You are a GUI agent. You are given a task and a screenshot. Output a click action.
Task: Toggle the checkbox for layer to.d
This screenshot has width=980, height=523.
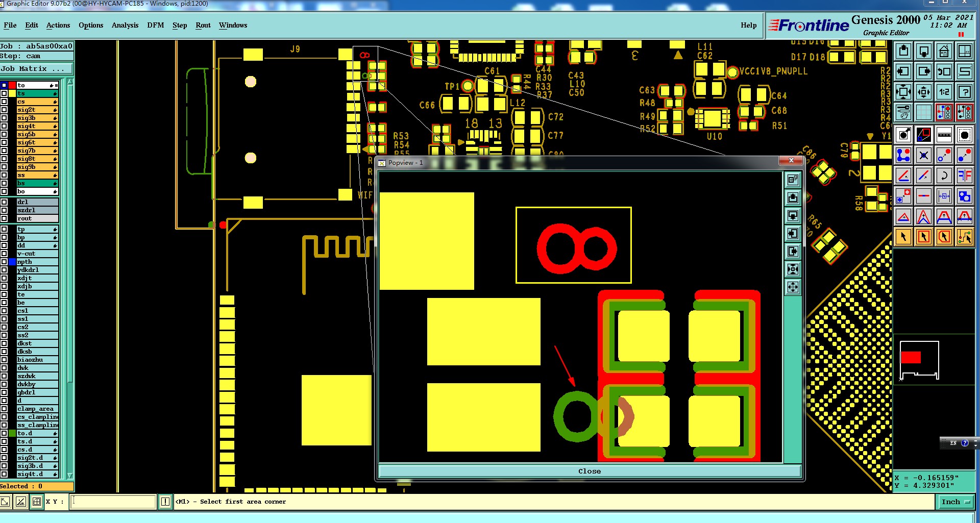pyautogui.click(x=4, y=433)
